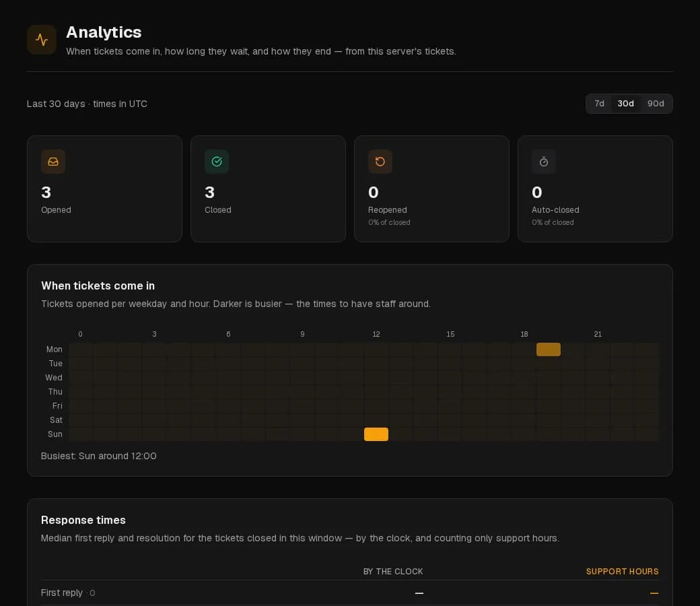Click the Opened inbox icon
The width and height of the screenshot is (700, 606).
53,162
